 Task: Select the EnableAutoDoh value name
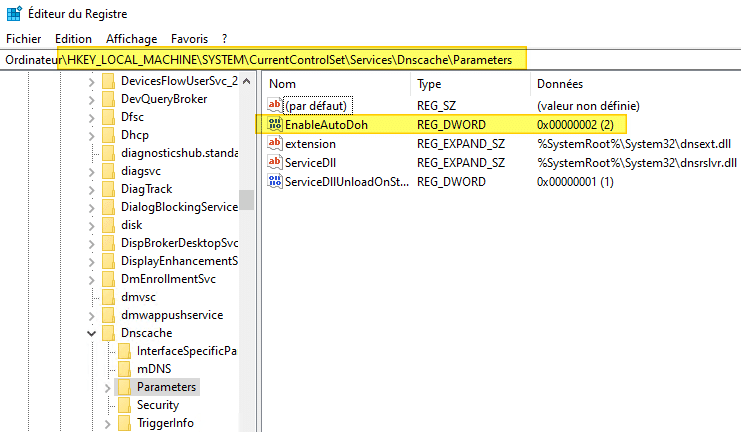326,125
